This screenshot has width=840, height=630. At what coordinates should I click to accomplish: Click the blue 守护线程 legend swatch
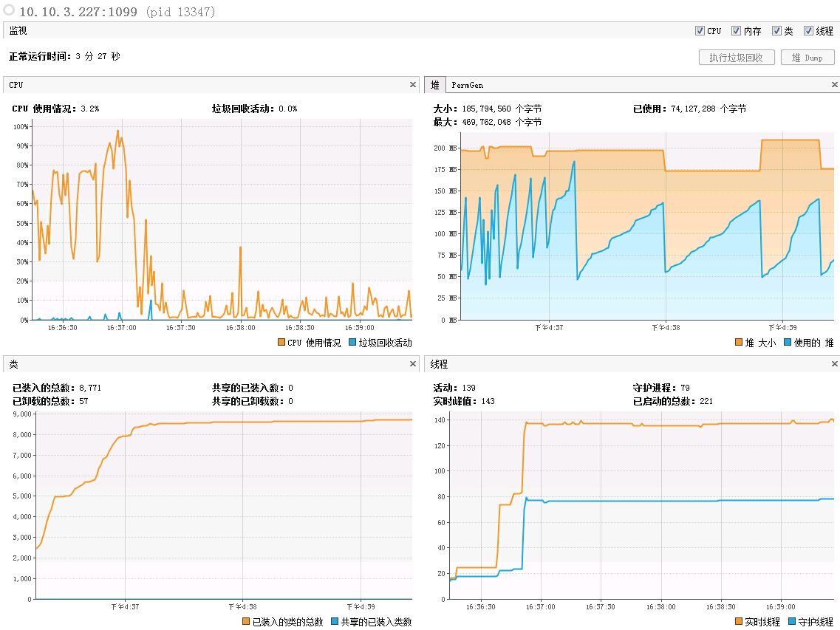pos(792,621)
